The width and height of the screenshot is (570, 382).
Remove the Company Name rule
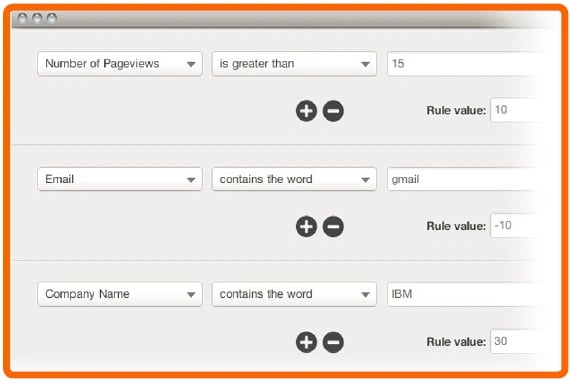333,342
